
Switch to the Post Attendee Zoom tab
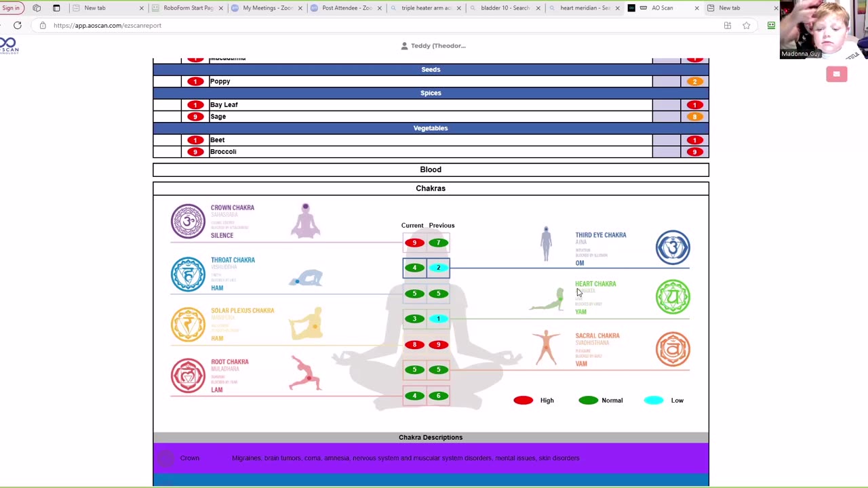click(x=347, y=8)
